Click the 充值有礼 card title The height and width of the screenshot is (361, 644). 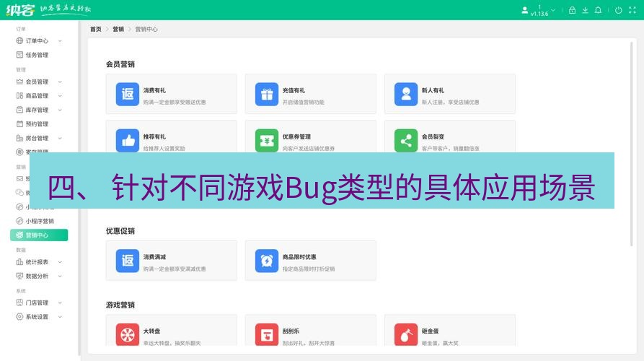pos(294,90)
